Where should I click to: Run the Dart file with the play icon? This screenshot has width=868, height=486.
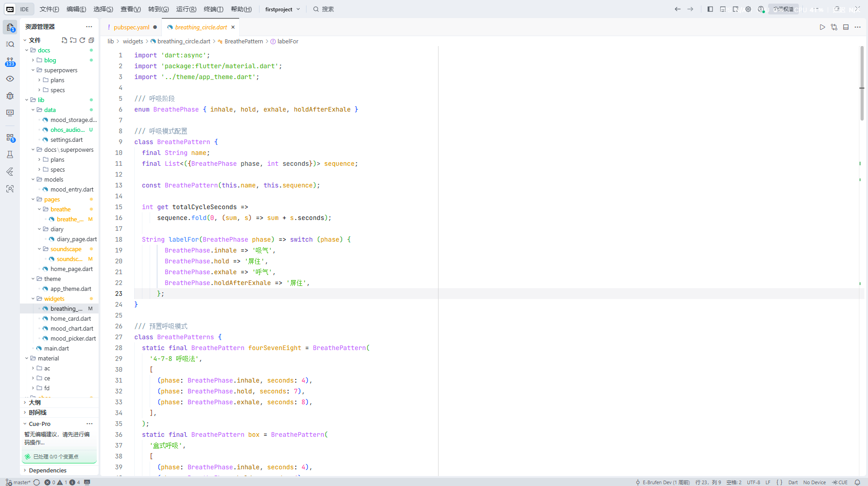click(822, 27)
